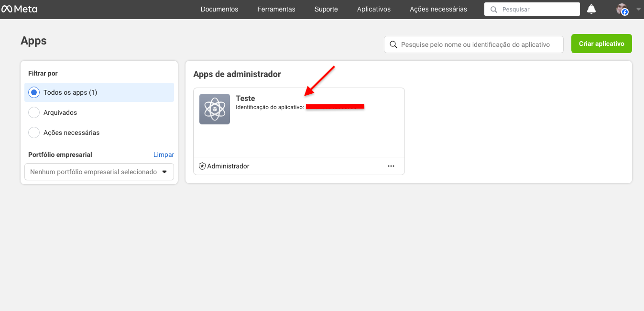Viewport: 644px width, 311px height.
Task: Open the three-dots menu on the Teste card
Action: (391, 166)
